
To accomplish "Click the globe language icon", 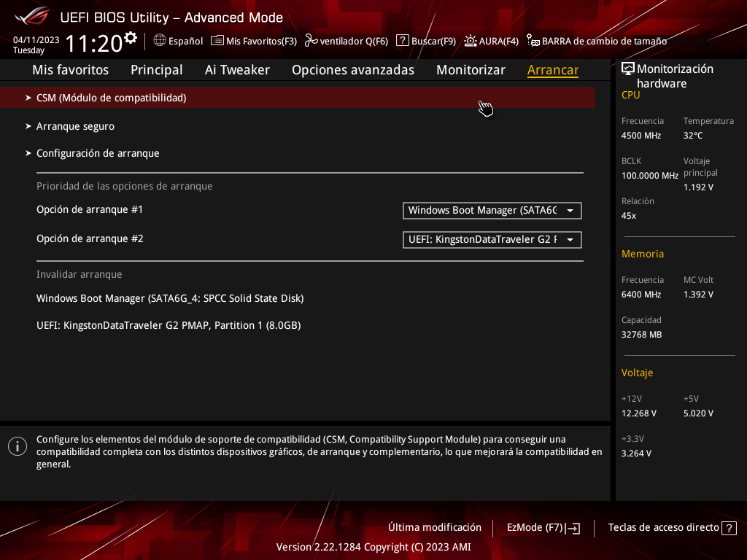I will [x=160, y=41].
